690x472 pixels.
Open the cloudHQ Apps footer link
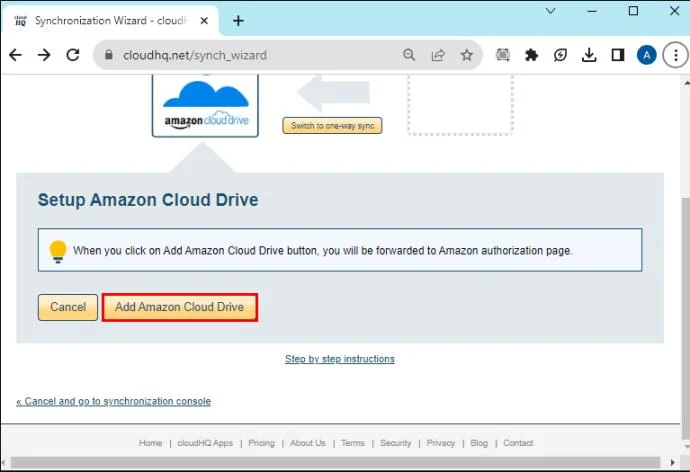205,443
